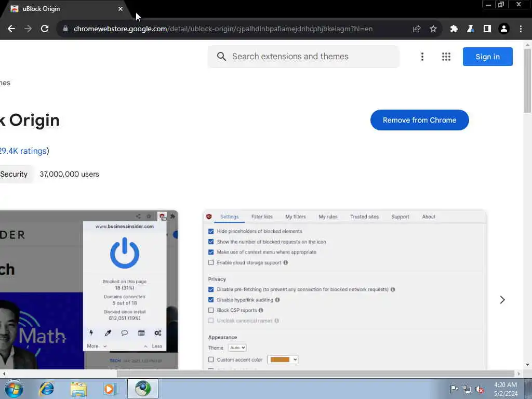
Task: Click the logger list icon in popup
Action: 141,333
